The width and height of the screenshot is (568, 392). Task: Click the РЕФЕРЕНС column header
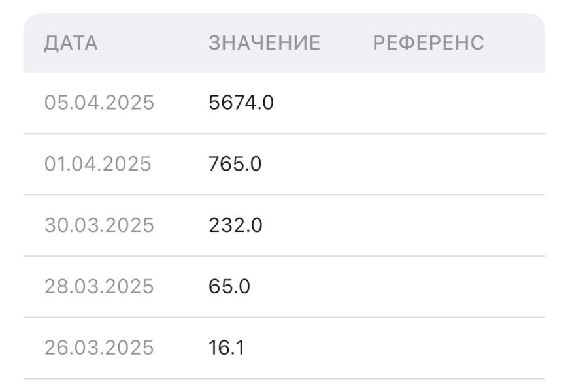[x=428, y=43]
